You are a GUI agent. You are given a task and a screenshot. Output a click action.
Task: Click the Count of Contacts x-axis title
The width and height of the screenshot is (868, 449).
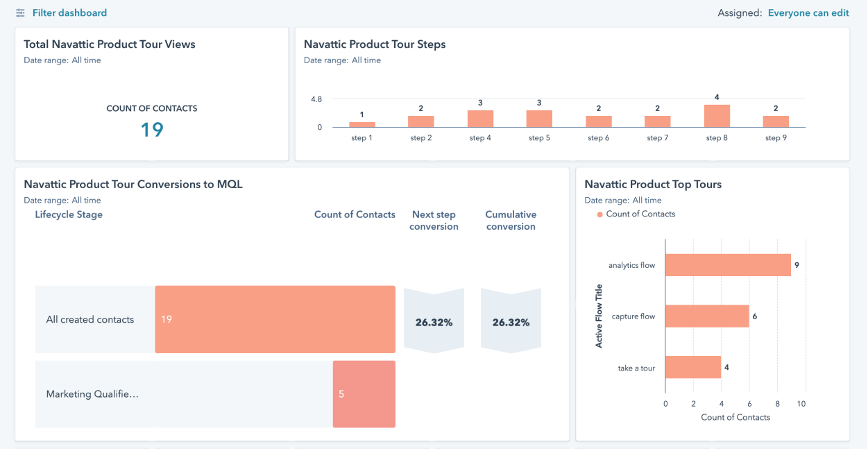(735, 417)
